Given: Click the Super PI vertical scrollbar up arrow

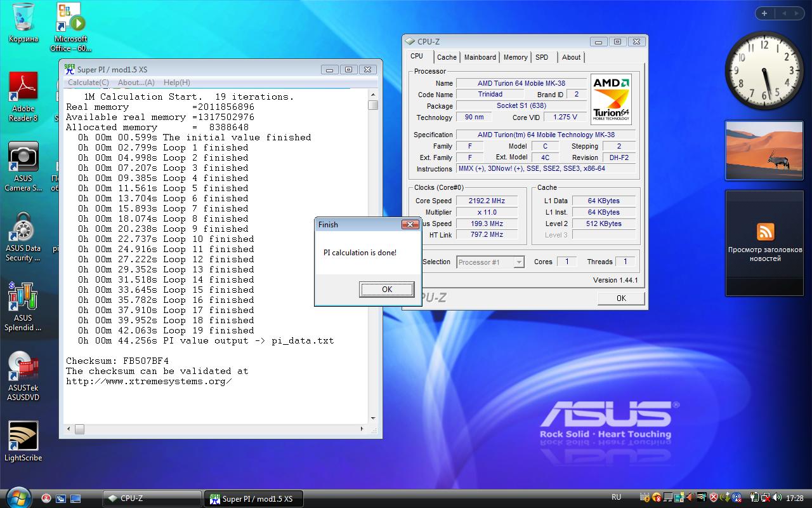Looking at the screenshot, I should pos(373,95).
